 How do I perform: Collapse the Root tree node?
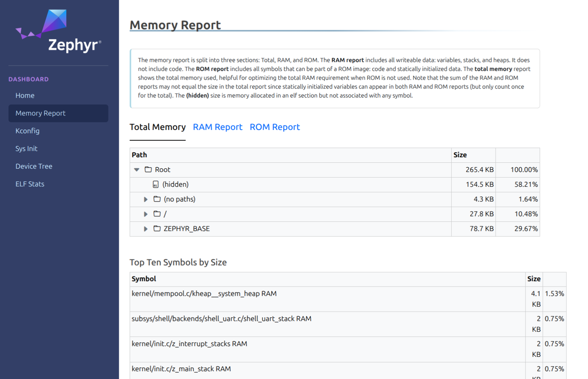(137, 170)
